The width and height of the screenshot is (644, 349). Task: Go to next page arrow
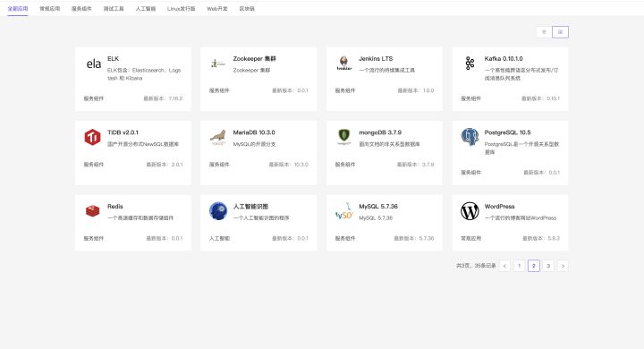pyautogui.click(x=563, y=266)
